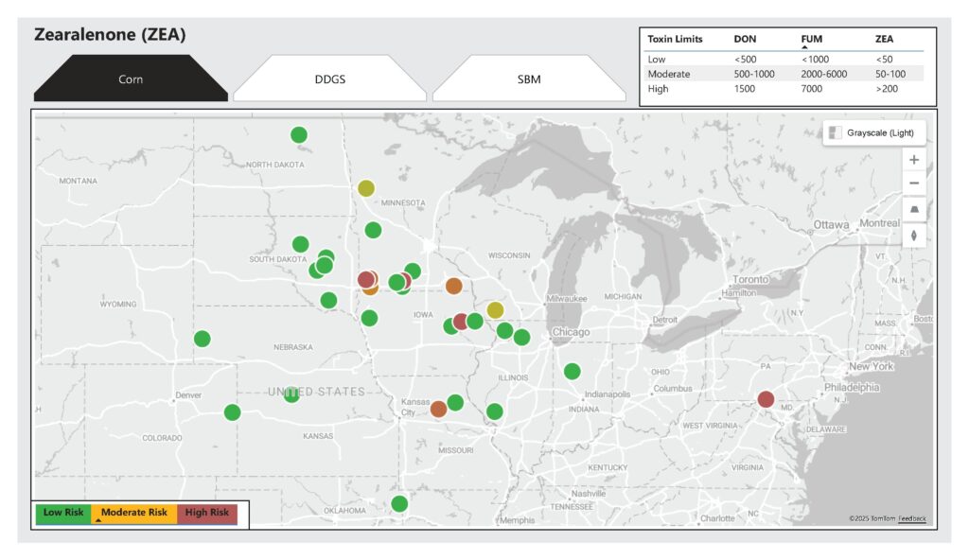Sort table by FUM column

[x=810, y=39]
